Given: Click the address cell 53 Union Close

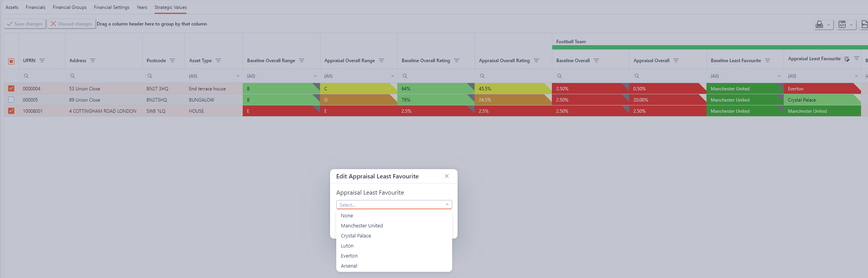Looking at the screenshot, I should click(x=104, y=88).
